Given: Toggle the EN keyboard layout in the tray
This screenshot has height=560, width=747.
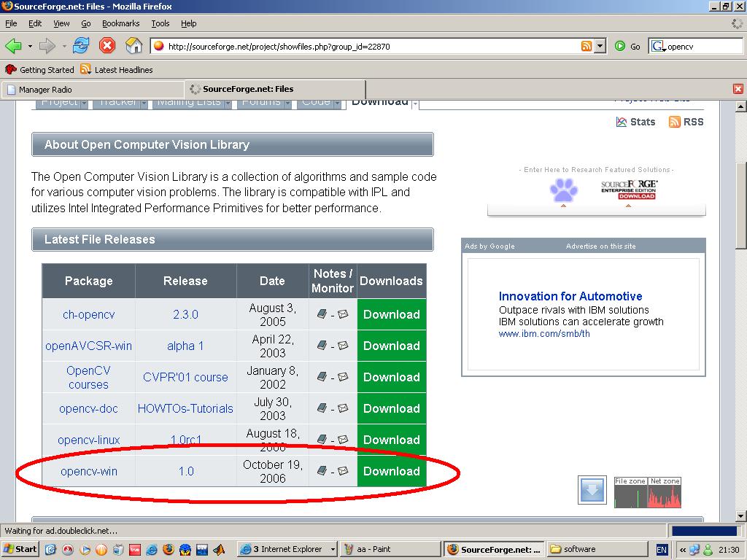Looking at the screenshot, I should coord(661,549).
